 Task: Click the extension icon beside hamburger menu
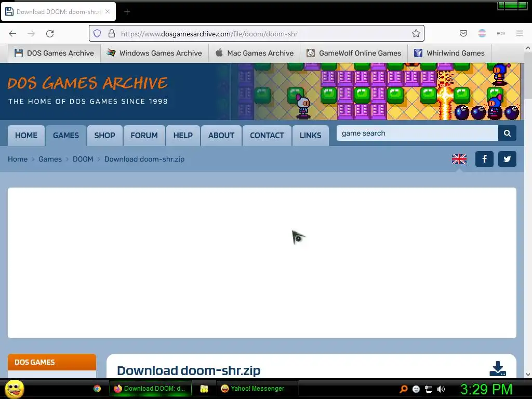(x=501, y=33)
